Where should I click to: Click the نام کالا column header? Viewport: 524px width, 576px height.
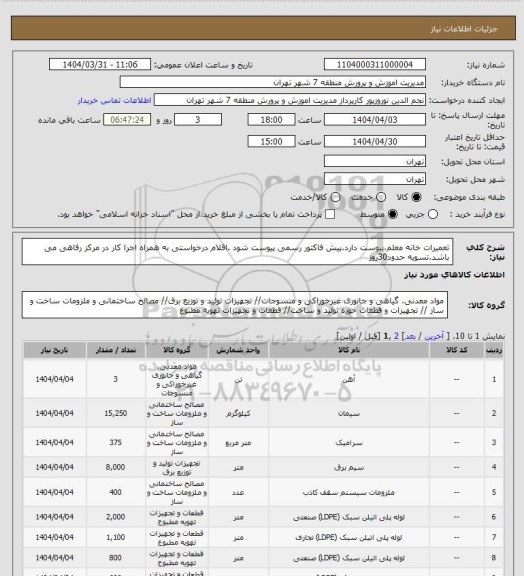349,350
